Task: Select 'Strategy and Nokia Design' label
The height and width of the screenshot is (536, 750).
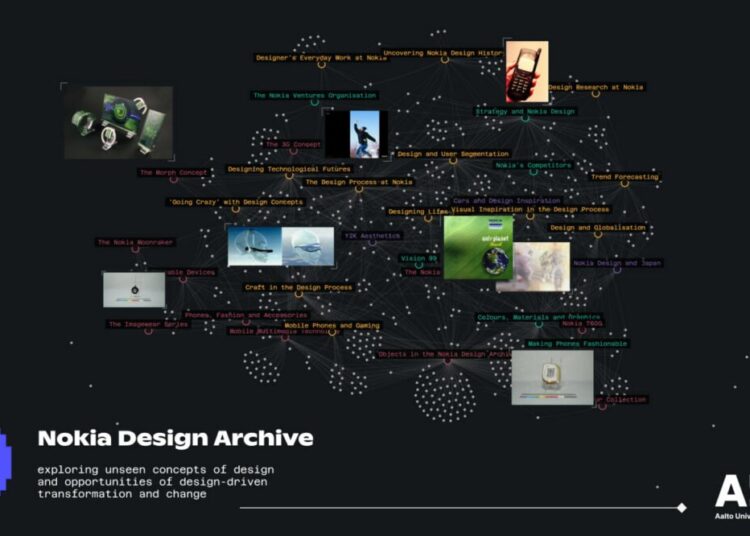Action: (x=525, y=111)
